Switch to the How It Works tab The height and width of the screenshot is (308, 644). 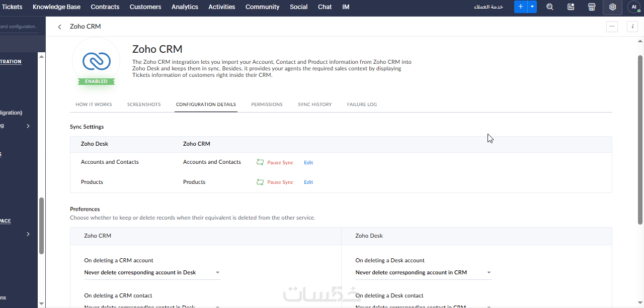point(94,105)
